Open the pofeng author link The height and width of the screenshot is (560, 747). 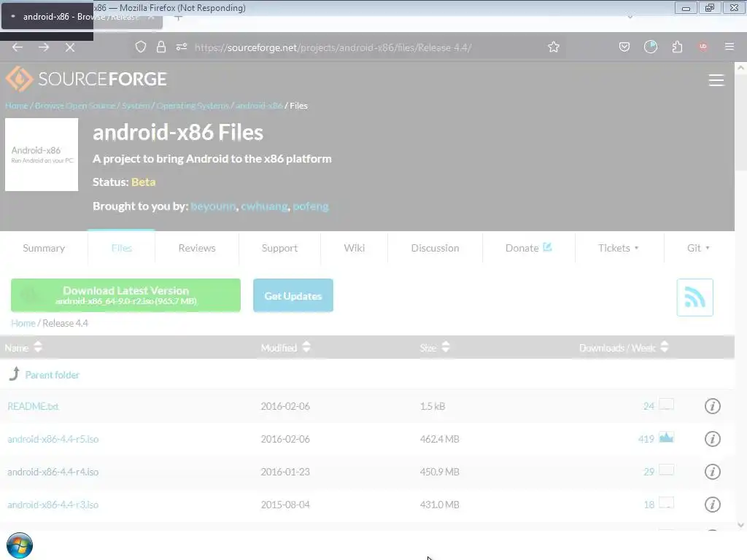pos(311,206)
